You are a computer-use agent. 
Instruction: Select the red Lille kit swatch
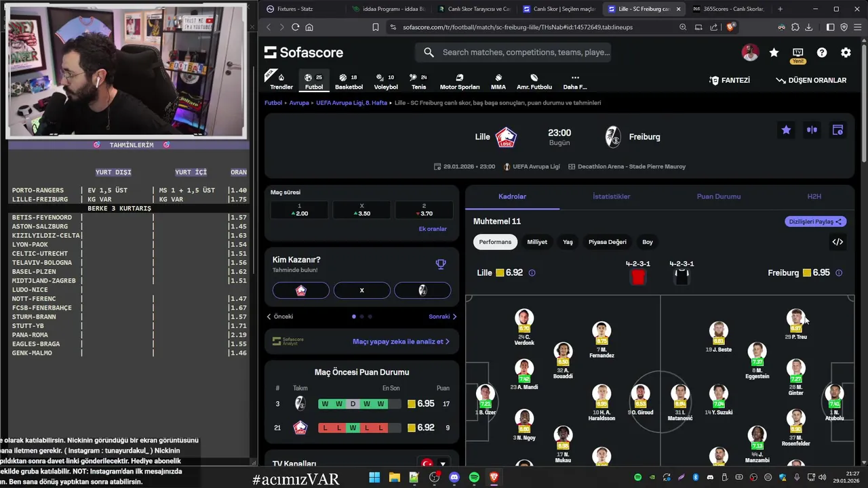[638, 277]
